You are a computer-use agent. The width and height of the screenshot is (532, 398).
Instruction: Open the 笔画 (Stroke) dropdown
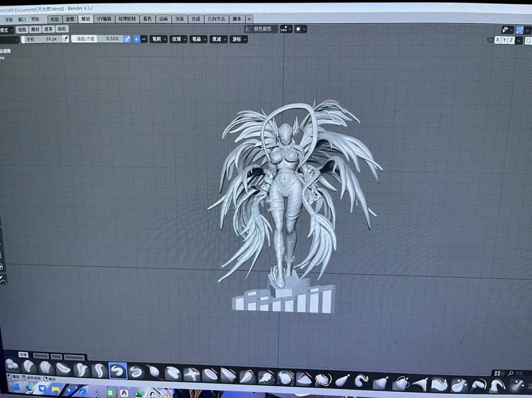click(x=199, y=39)
